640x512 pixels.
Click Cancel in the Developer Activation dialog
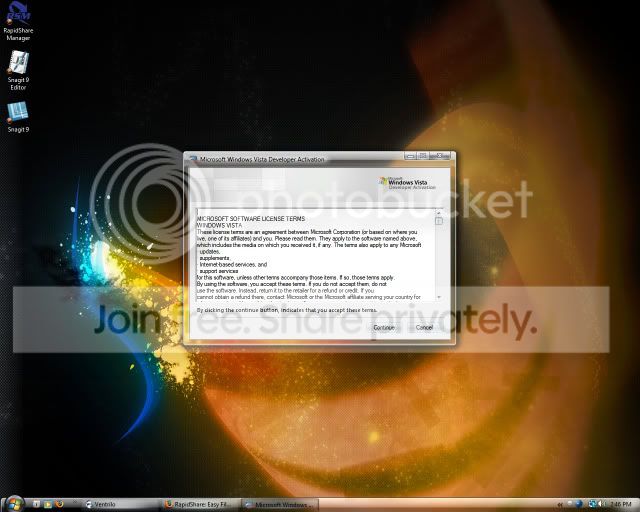click(424, 327)
